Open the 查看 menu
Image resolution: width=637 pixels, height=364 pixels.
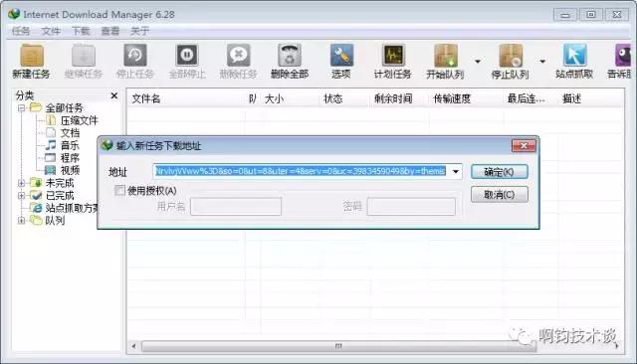pos(110,31)
